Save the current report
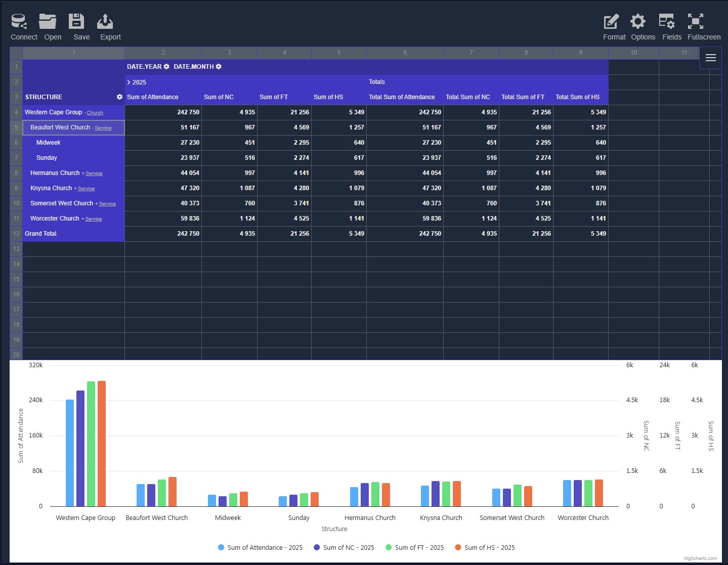The height and width of the screenshot is (565, 728). coord(80,24)
